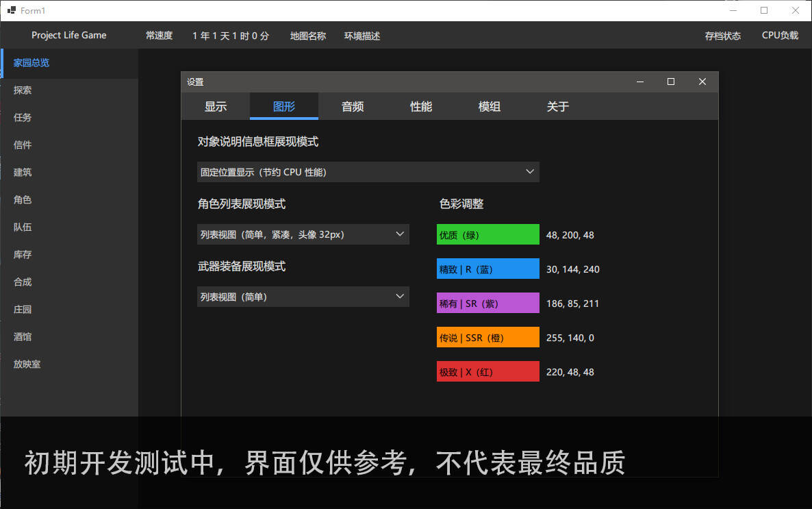Click the RGB value 48, 200, 48
This screenshot has width=812, height=509.
(x=570, y=235)
